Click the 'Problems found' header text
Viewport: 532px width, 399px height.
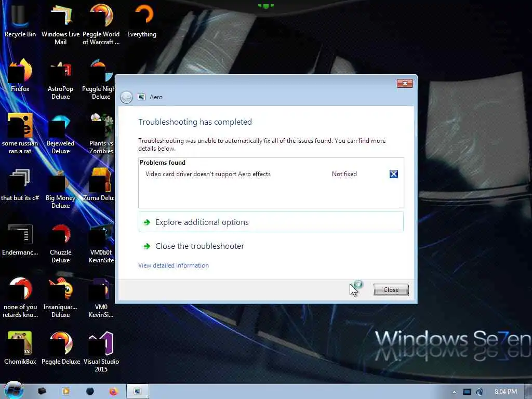[163, 163]
